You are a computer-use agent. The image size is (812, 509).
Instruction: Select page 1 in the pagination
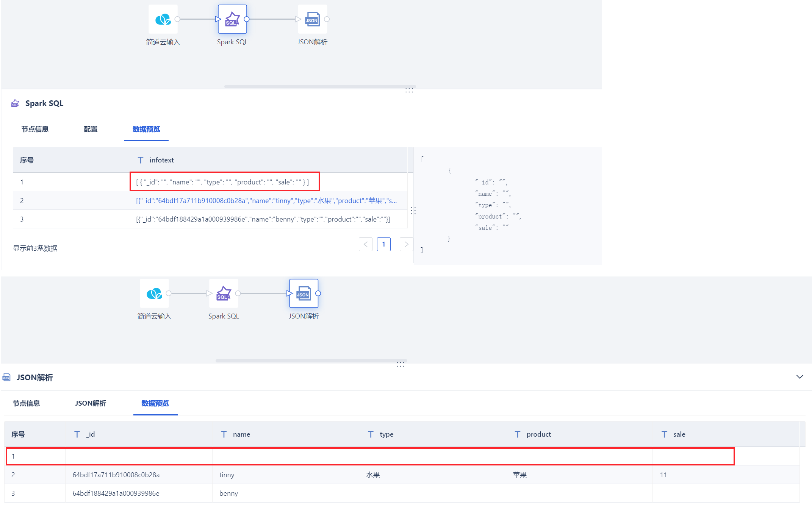(383, 244)
